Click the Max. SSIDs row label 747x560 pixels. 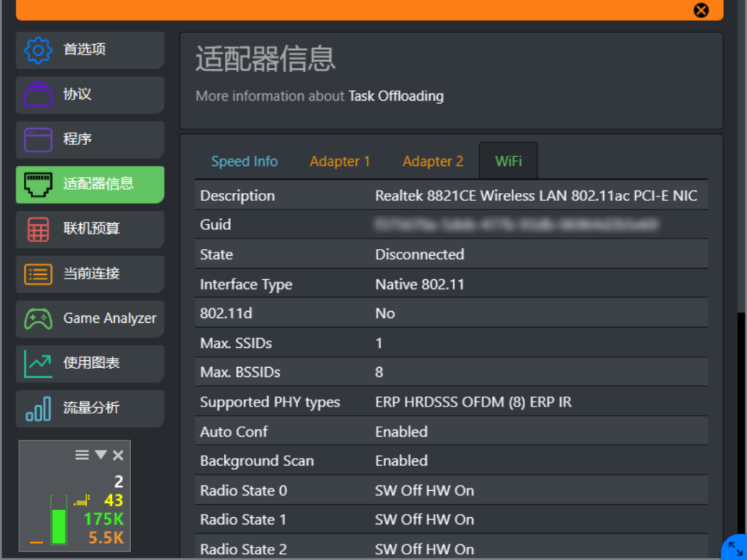[x=236, y=344]
